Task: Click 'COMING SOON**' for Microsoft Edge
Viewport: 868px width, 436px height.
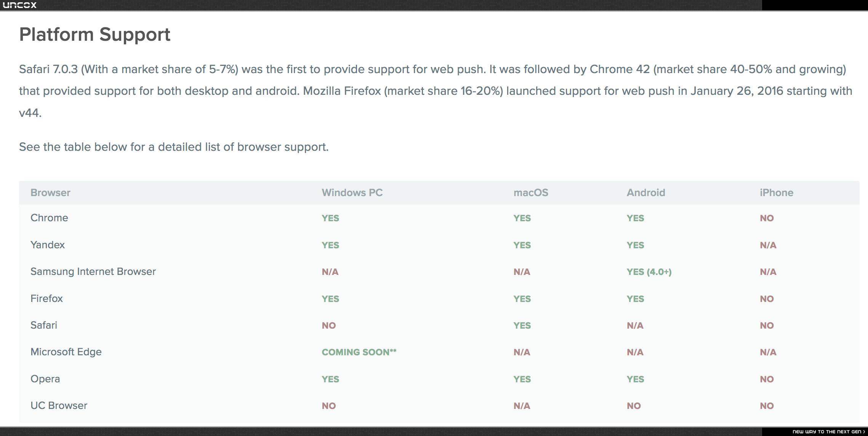Action: click(x=359, y=352)
